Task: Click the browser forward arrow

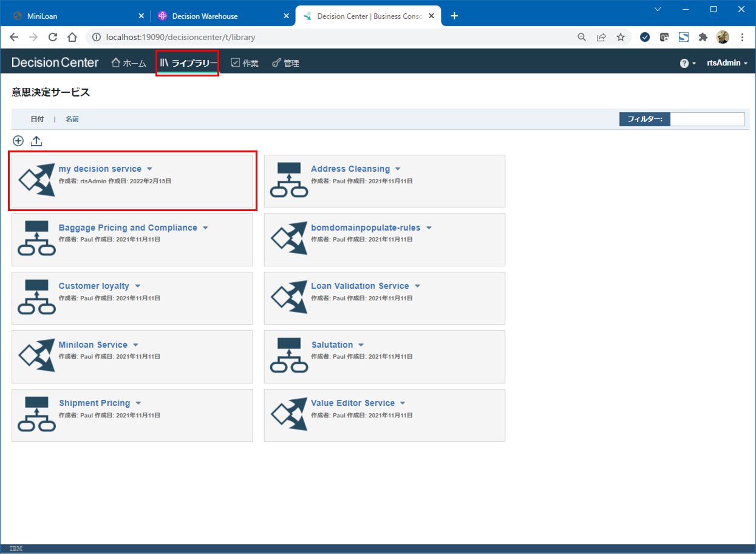Action: coord(33,37)
